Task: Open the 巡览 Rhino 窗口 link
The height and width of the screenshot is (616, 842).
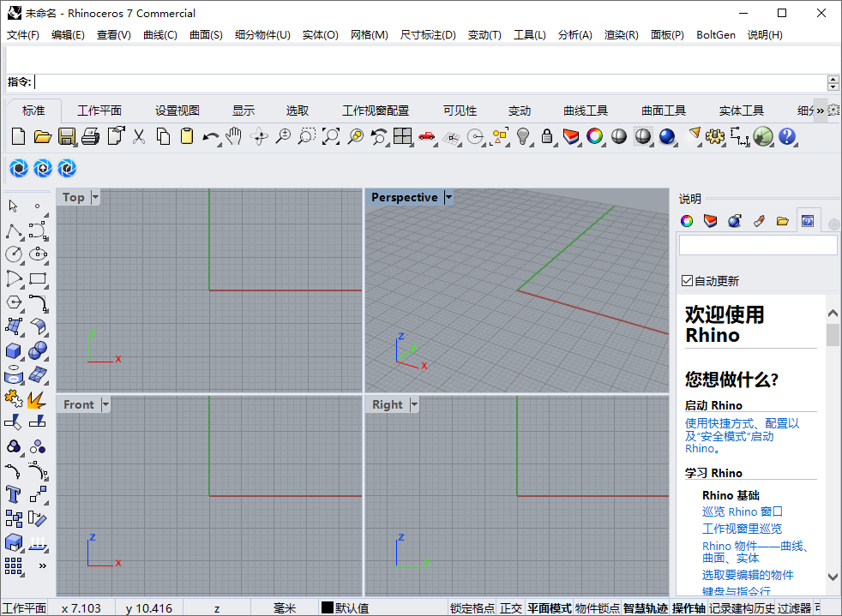Action: [x=743, y=511]
